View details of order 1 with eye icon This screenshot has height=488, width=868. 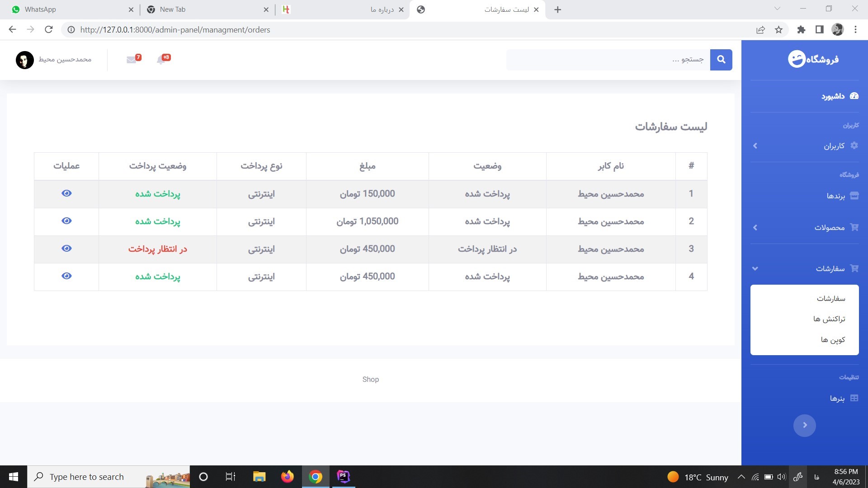click(66, 193)
